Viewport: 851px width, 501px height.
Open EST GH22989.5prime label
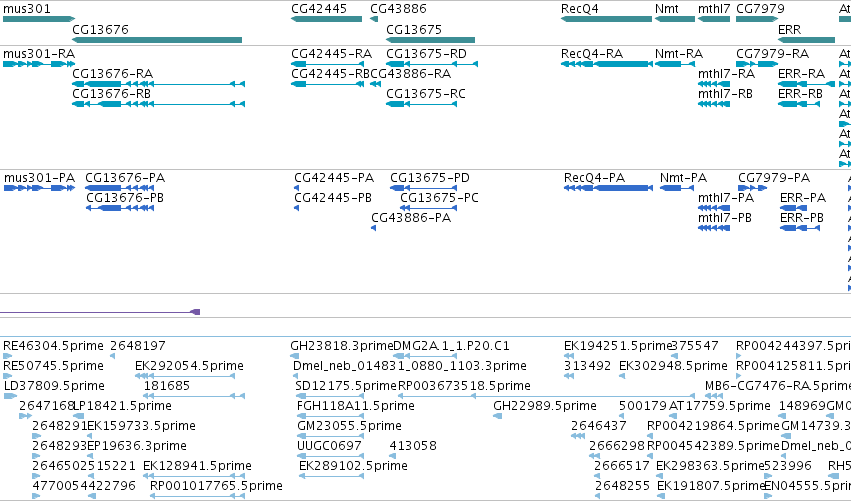tap(545, 407)
